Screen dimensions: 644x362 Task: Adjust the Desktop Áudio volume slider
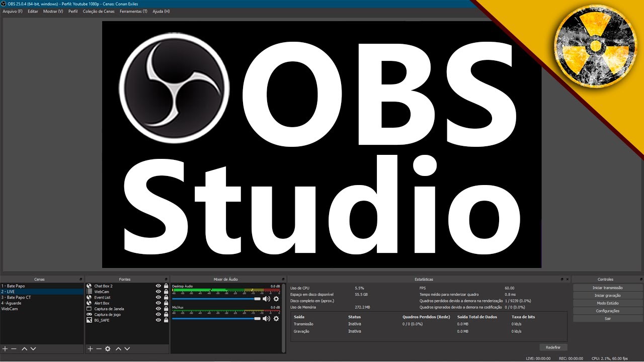click(216, 299)
